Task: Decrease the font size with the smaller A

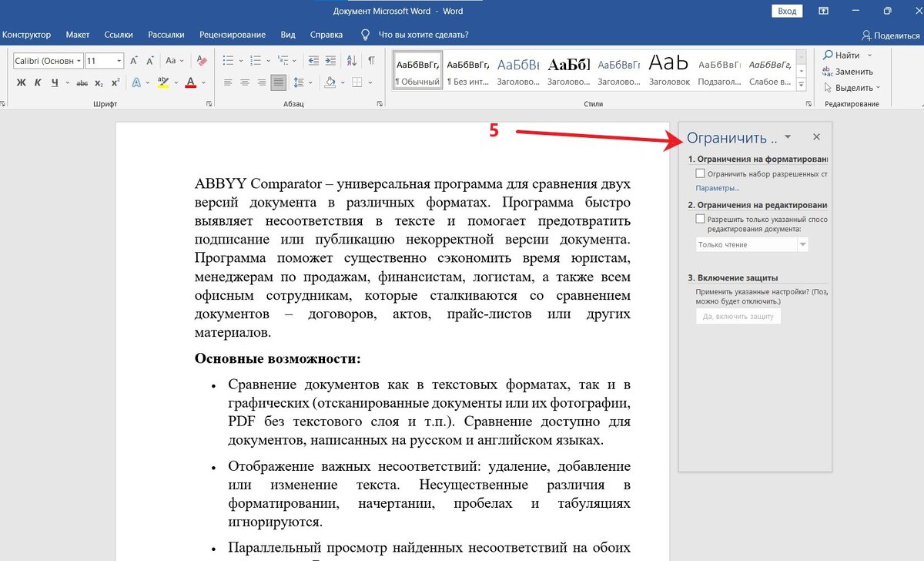Action: coord(150,60)
